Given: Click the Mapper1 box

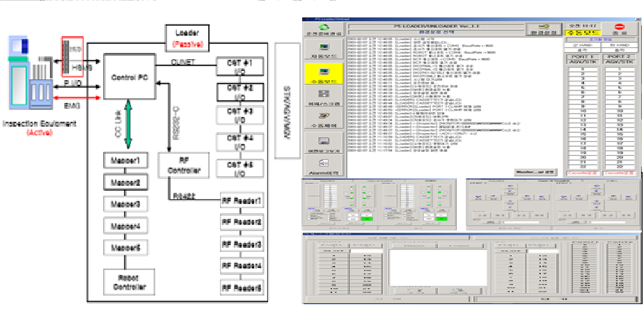Looking at the screenshot, I should (124, 161).
